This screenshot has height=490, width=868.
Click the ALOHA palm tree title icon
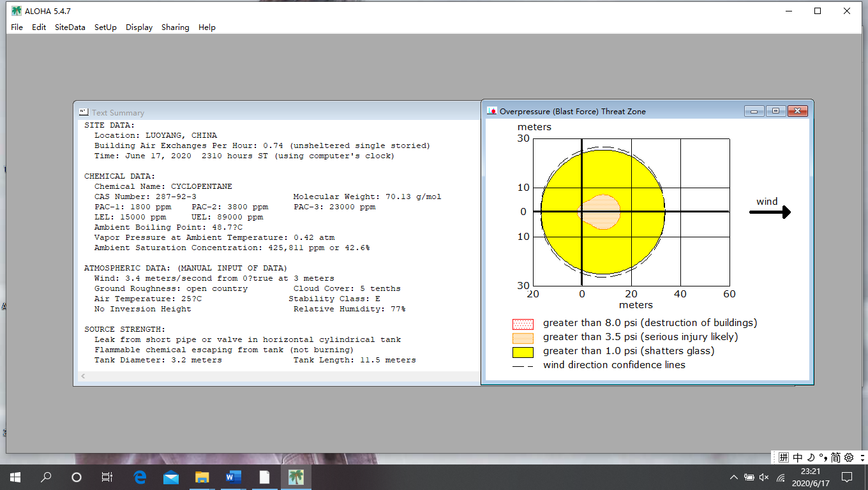click(17, 11)
